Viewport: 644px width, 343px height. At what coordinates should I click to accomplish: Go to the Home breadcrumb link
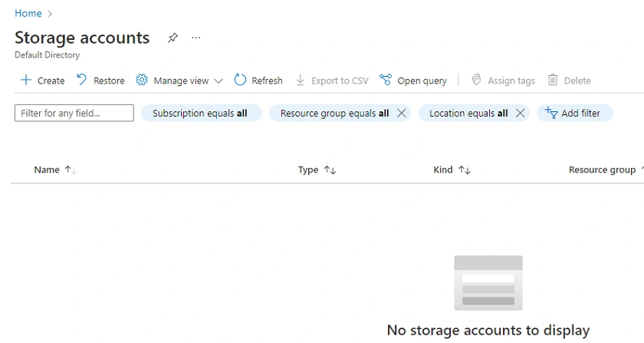[x=28, y=13]
